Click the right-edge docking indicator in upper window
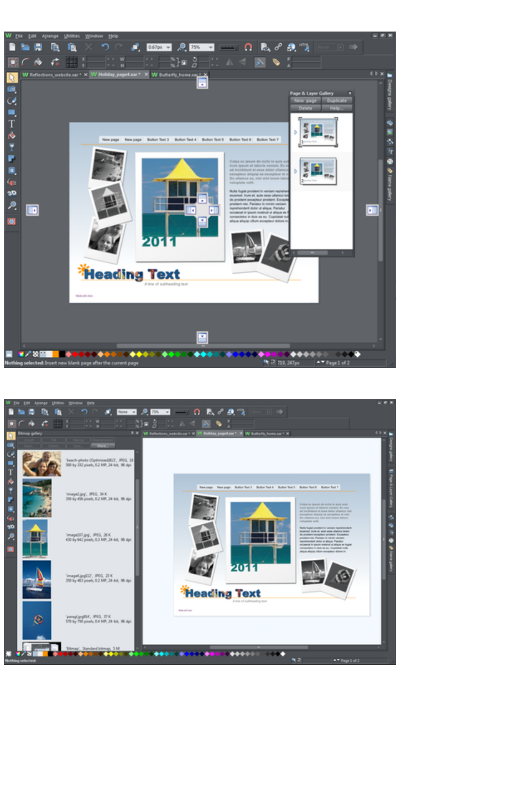This screenshot has height=806, width=532. pyautogui.click(x=372, y=210)
